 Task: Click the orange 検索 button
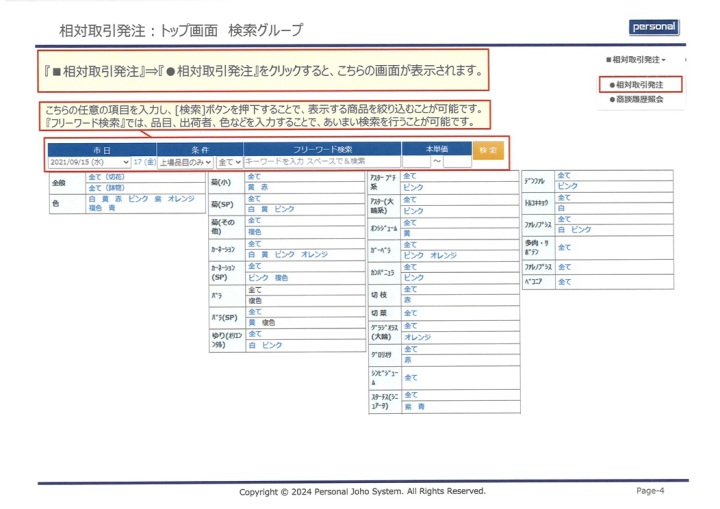488,150
